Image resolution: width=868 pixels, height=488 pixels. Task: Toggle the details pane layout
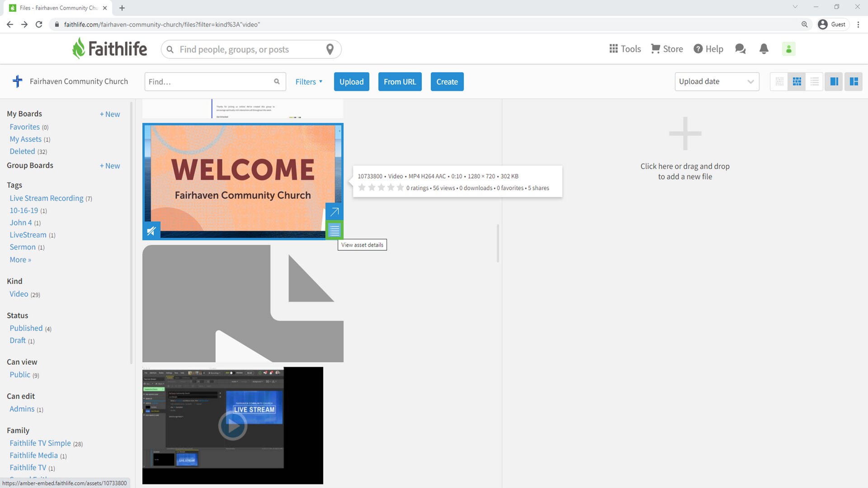click(x=854, y=81)
